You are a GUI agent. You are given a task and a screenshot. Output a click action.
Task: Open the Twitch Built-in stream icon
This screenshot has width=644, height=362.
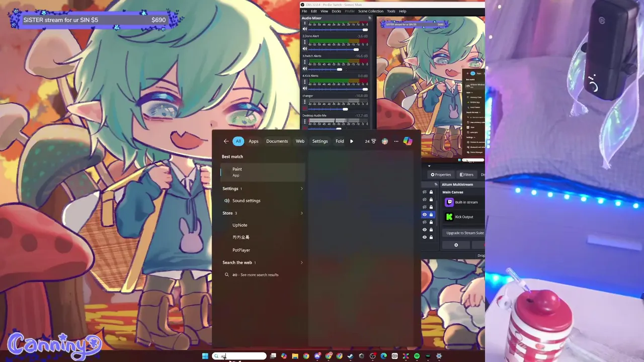coord(449,202)
